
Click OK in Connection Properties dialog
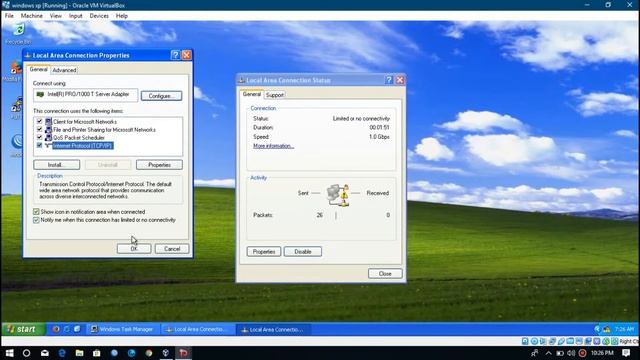[134, 249]
